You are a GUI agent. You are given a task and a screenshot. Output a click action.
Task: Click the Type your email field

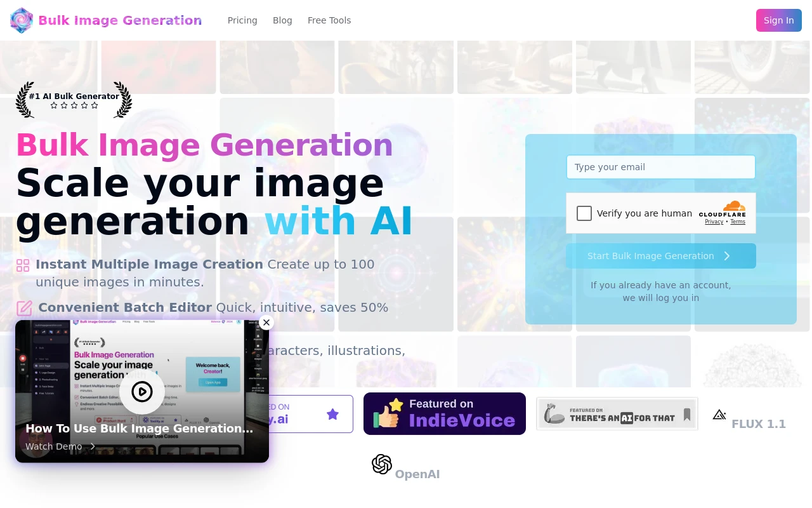pyautogui.click(x=661, y=167)
